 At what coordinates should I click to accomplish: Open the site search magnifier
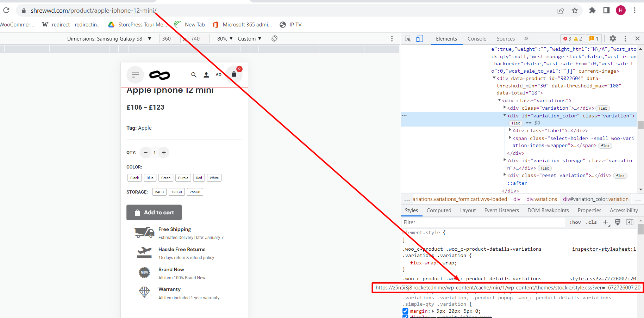[194, 75]
